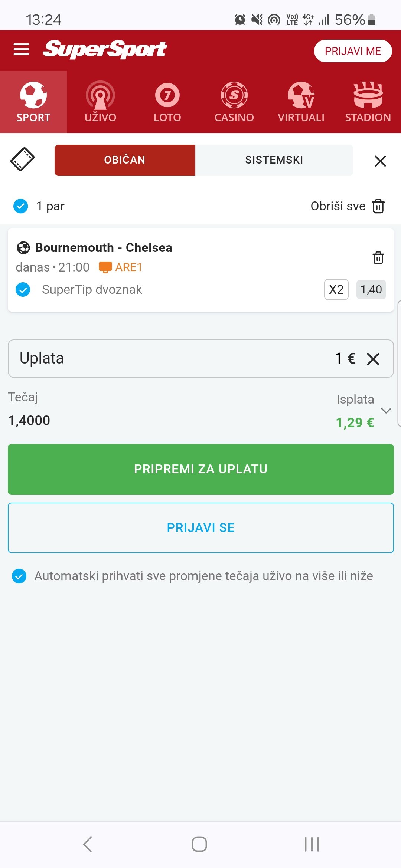Tap the betting ticket icon

22,160
